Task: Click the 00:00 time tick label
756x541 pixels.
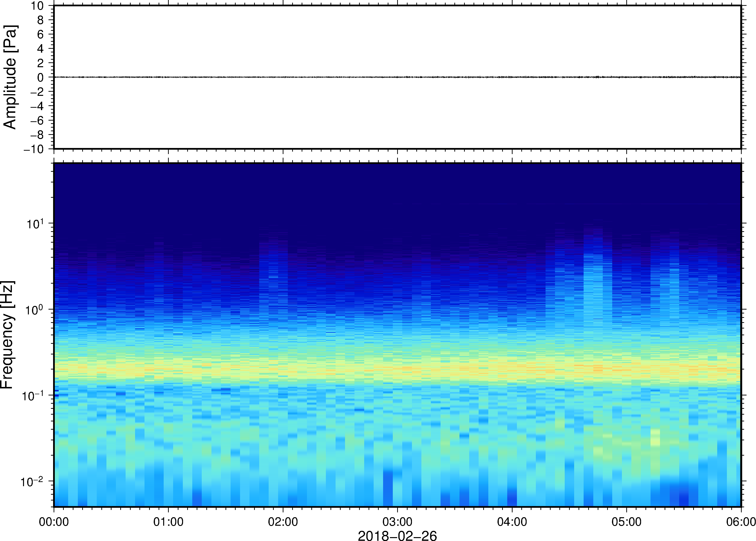Action: point(54,522)
